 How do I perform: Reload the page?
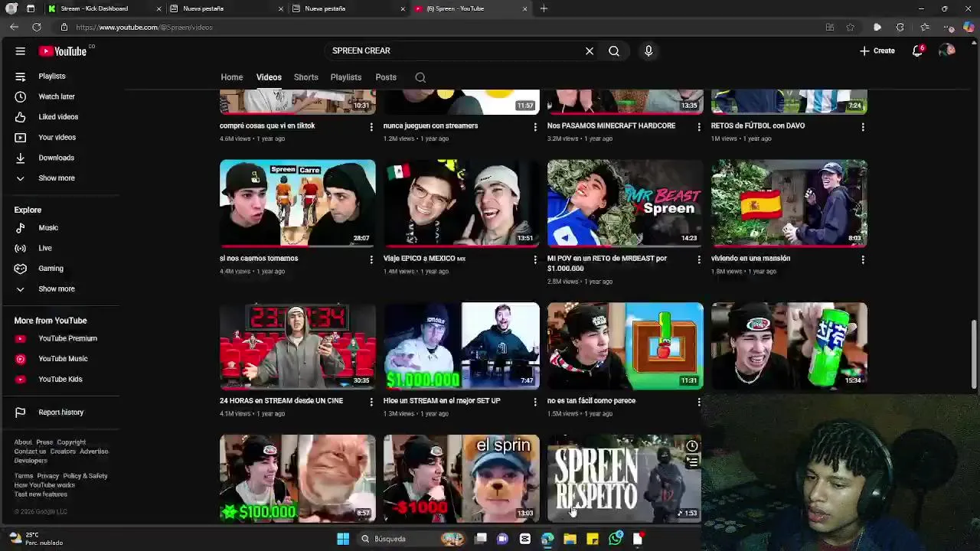tap(36, 27)
